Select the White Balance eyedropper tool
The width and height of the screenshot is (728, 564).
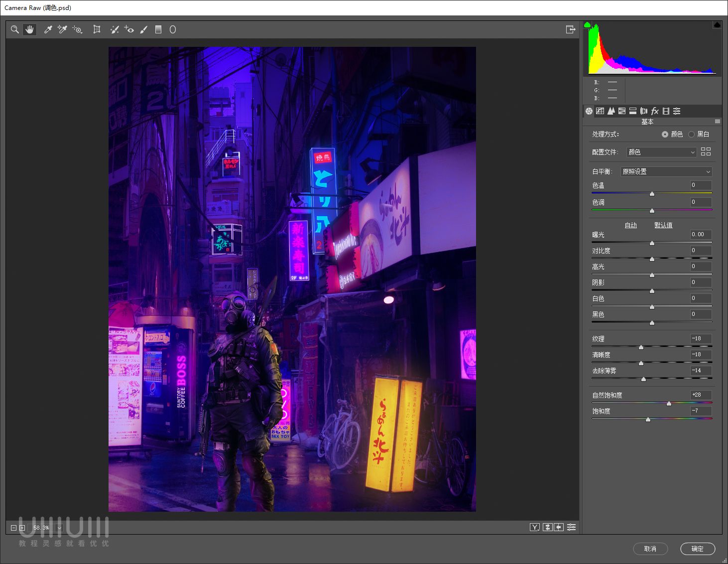pos(48,29)
